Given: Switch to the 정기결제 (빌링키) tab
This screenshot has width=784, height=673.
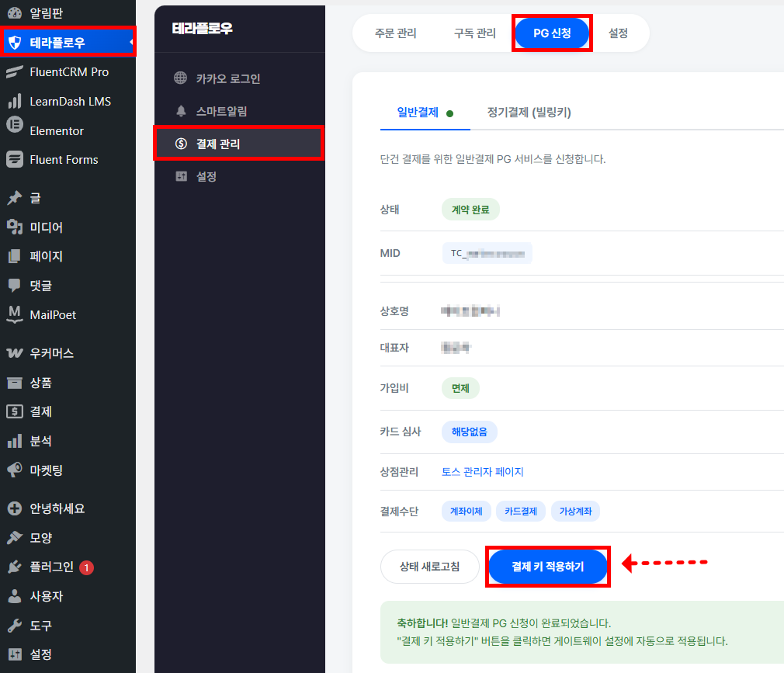Looking at the screenshot, I should 529,113.
